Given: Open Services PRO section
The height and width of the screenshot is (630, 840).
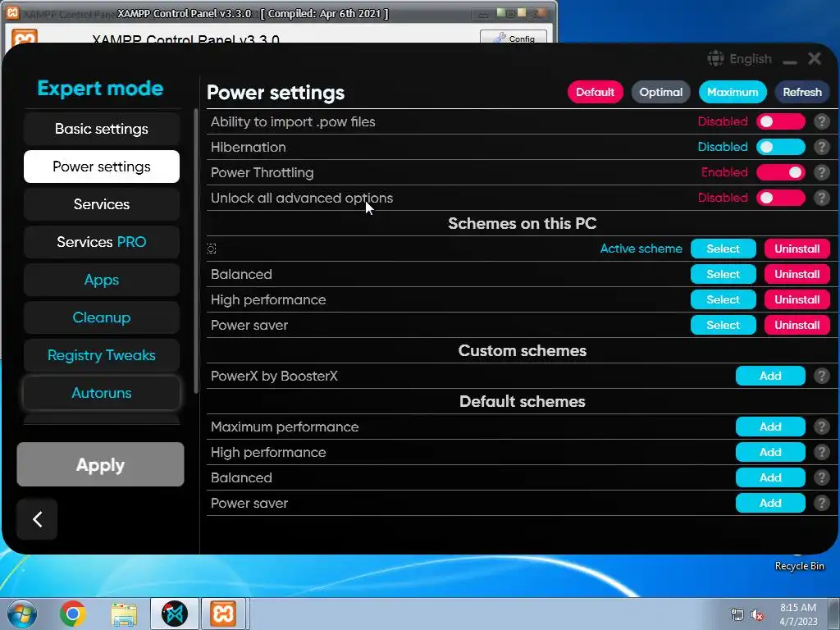Looking at the screenshot, I should pyautogui.click(x=101, y=242).
